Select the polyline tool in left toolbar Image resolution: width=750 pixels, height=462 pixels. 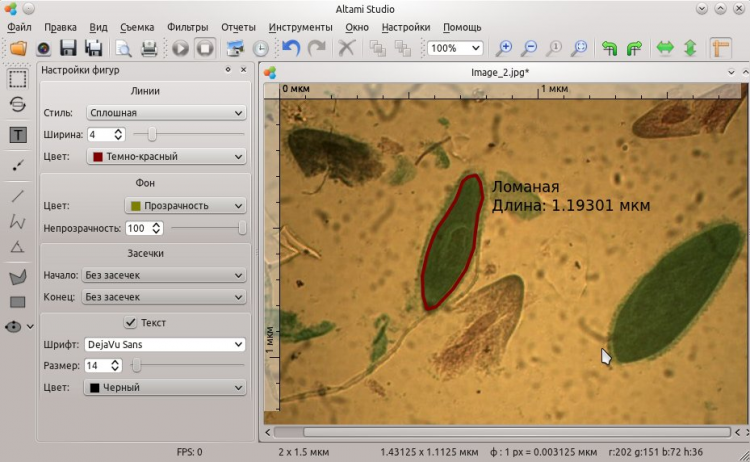tap(17, 220)
